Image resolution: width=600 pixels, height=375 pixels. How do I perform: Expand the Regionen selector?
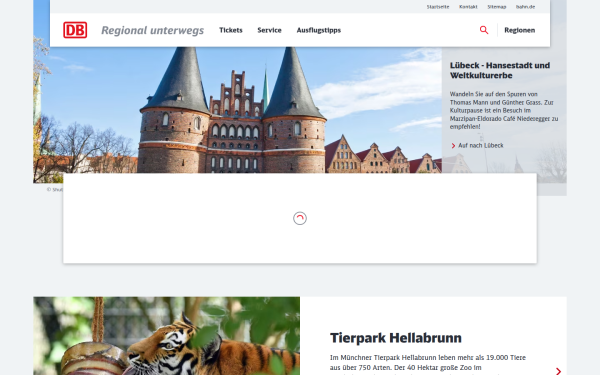[520, 30]
